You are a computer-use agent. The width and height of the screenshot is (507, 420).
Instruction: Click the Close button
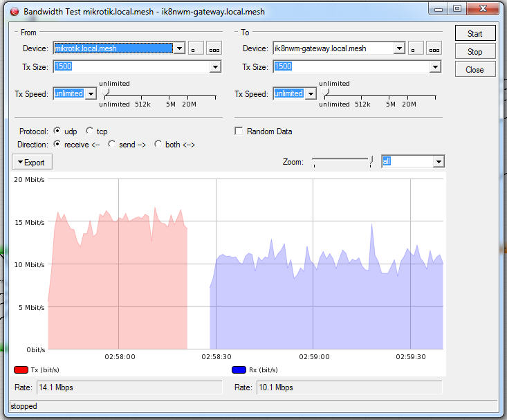point(475,70)
